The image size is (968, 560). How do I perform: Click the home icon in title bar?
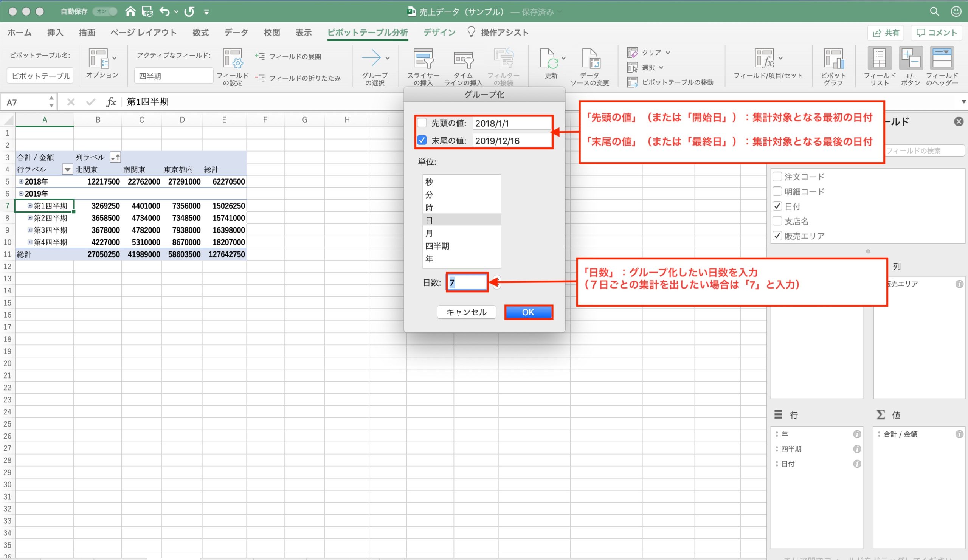point(130,11)
